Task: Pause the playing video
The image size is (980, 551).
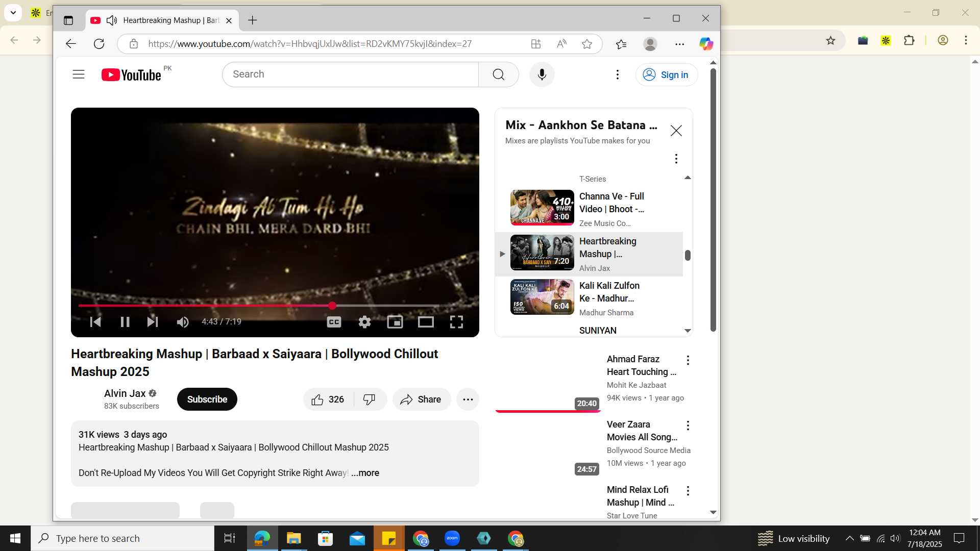Action: (x=125, y=322)
